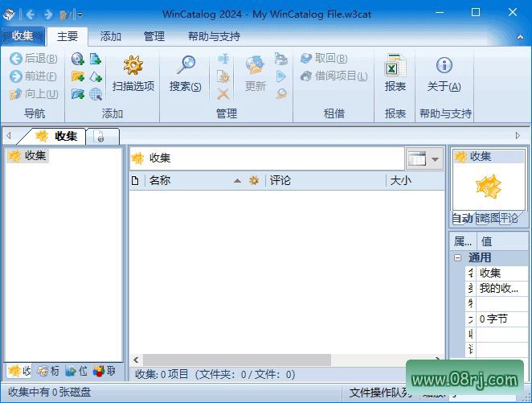Collapse the 通用 property group
The width and height of the screenshot is (532, 403).
(458, 257)
